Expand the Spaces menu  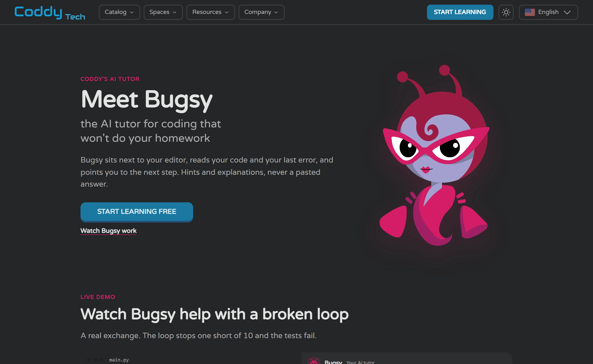[163, 12]
